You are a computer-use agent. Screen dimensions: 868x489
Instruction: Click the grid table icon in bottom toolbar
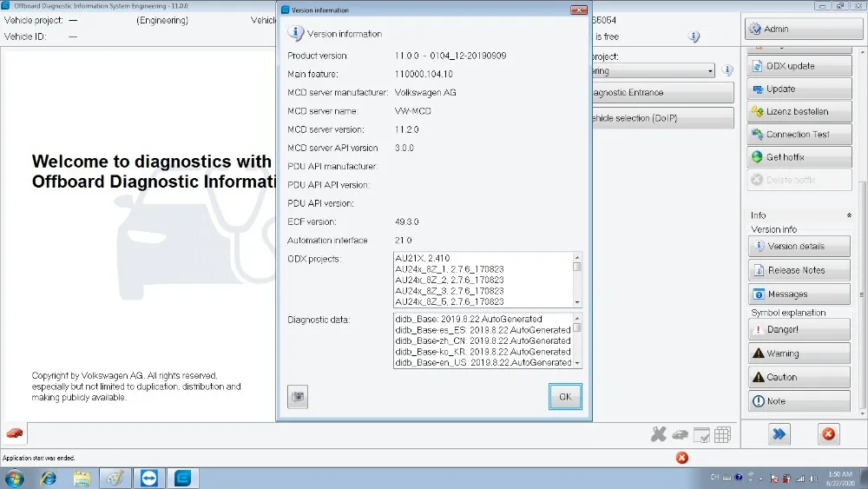pyautogui.click(x=722, y=435)
